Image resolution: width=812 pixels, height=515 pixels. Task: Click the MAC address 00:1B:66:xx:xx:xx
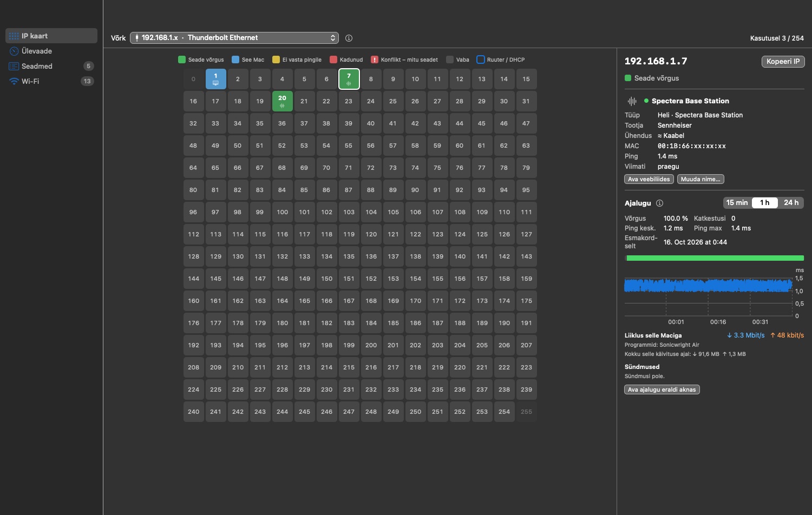click(692, 146)
